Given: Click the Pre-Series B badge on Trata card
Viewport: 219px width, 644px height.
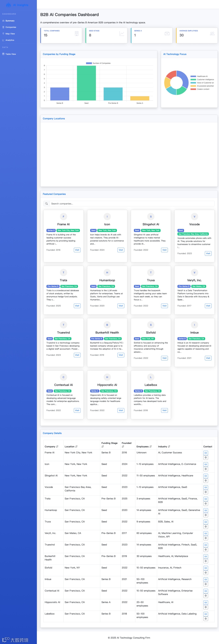Looking at the screenshot, I should click(x=53, y=287).
